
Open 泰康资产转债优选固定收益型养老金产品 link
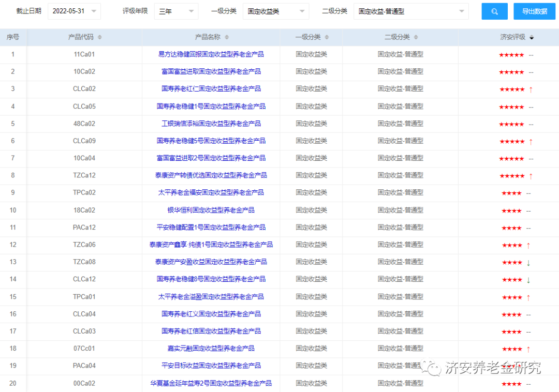211,175
